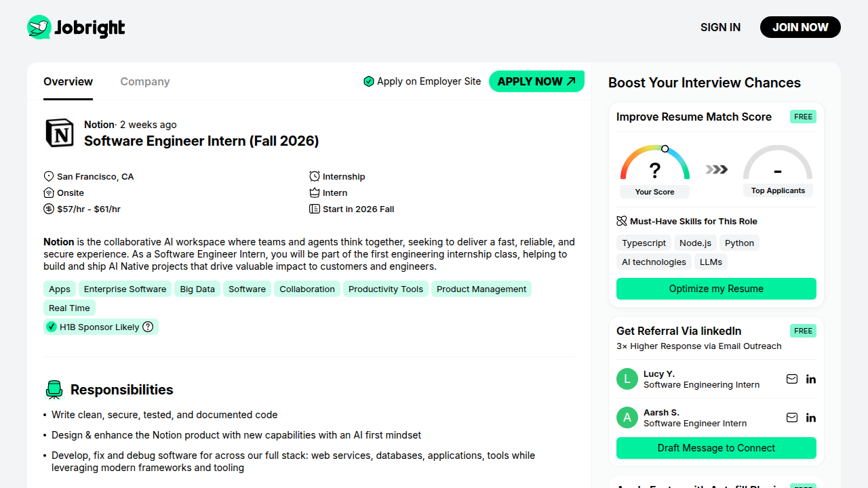Click the Top Applicants gauge
Image resolution: width=868 pixels, height=488 pixels.
pyautogui.click(x=778, y=171)
